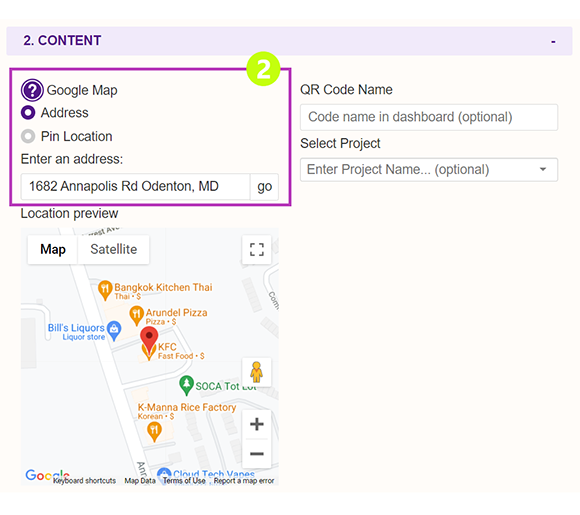Click the Google Map help question icon

[32, 90]
